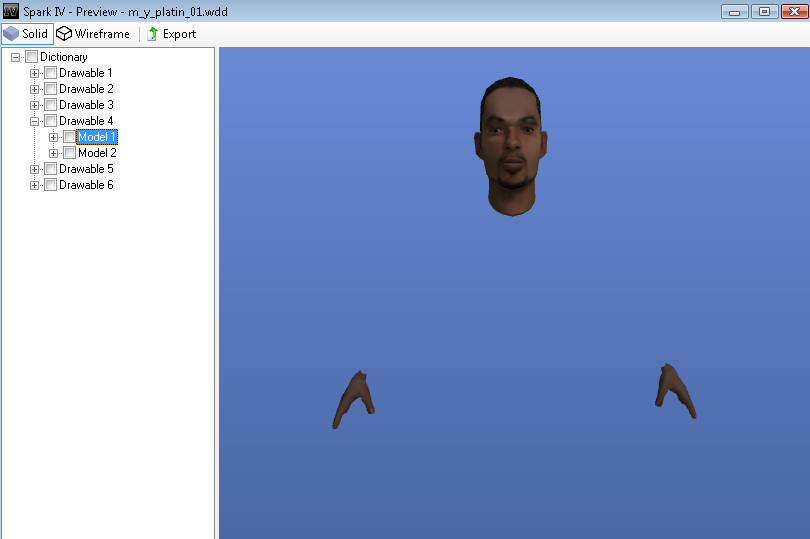
Task: Expand the Drawable 6 node
Action: coord(35,185)
